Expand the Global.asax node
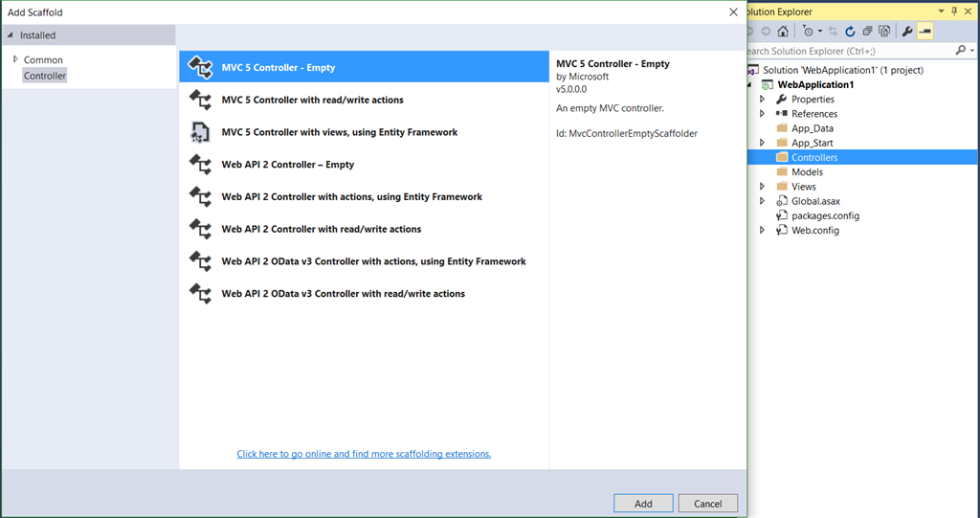 click(762, 201)
